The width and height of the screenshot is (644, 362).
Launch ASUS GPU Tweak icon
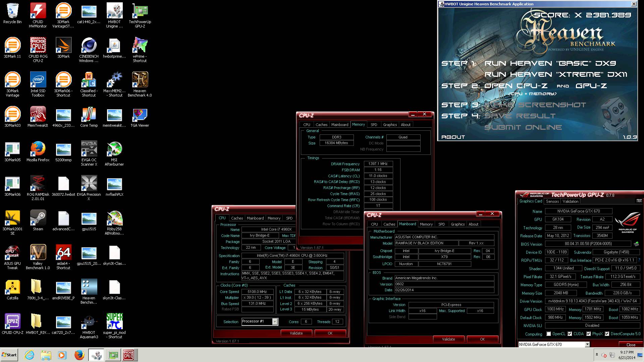pyautogui.click(x=12, y=257)
